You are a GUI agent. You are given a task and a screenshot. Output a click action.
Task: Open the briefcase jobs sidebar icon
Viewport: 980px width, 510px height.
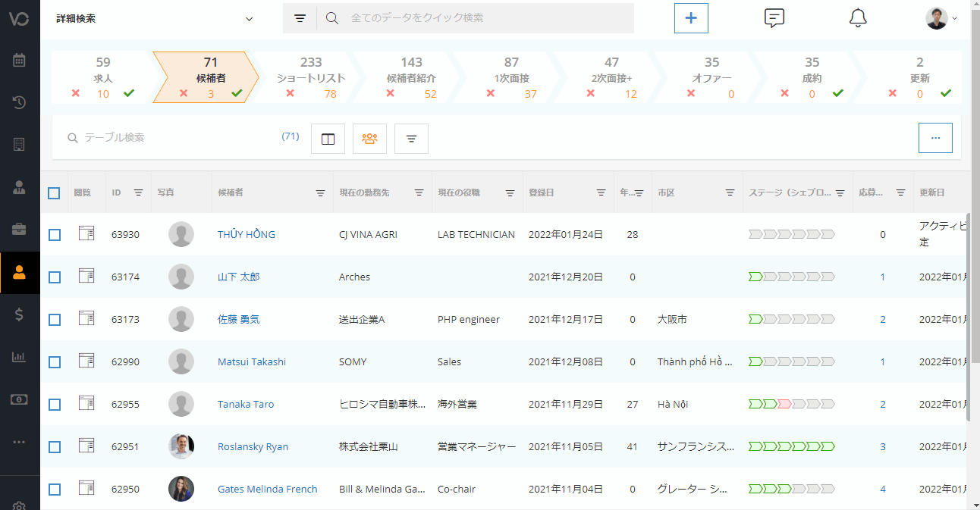pyautogui.click(x=20, y=230)
